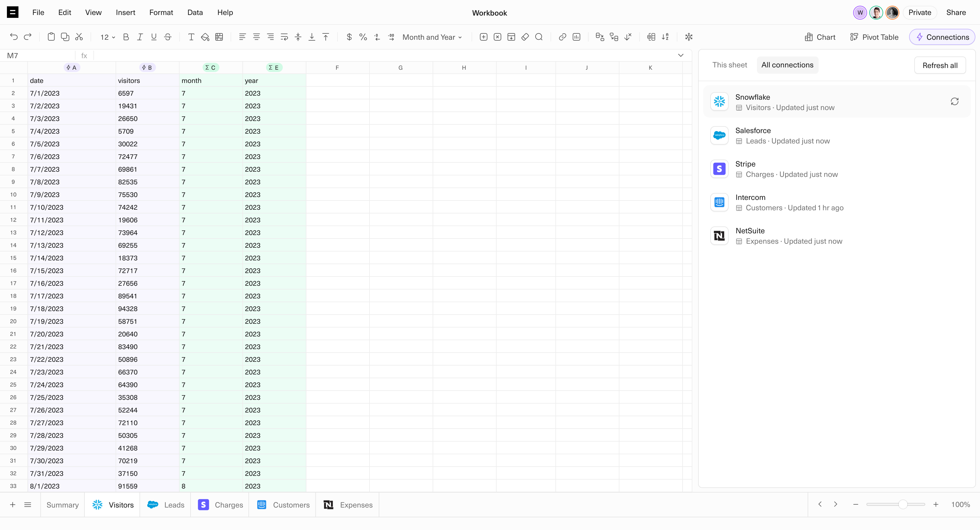This screenshot has width=980, height=530.
Task: Click the fill color bucket icon
Action: pos(205,37)
